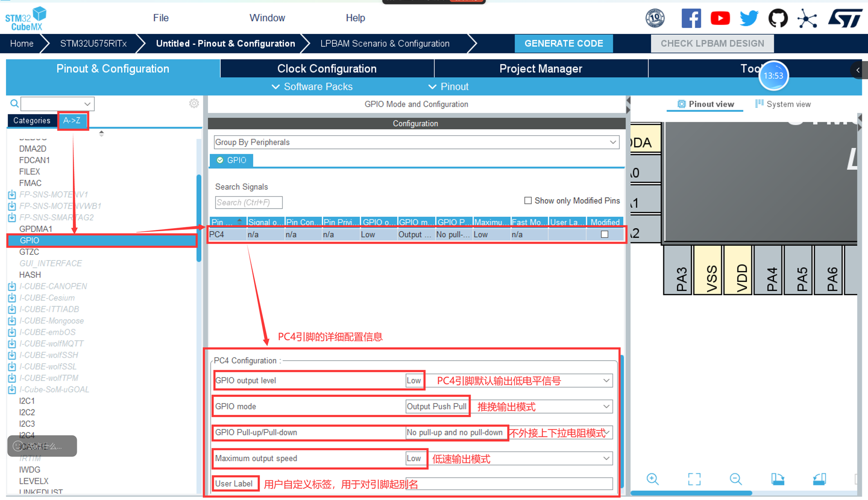
Task: Select GPIO in the peripheral list
Action: 102,240
